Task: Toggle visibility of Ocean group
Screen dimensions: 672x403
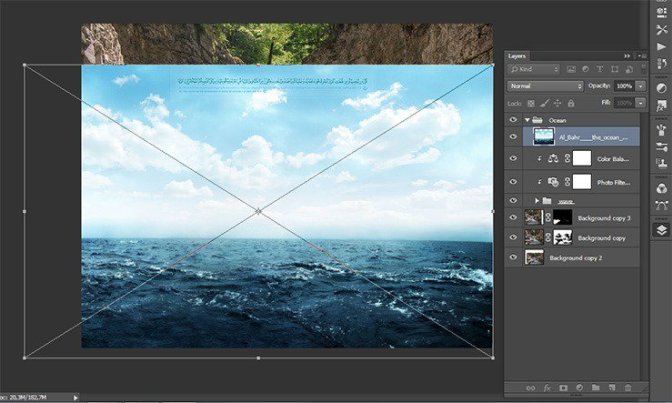Action: coord(514,120)
